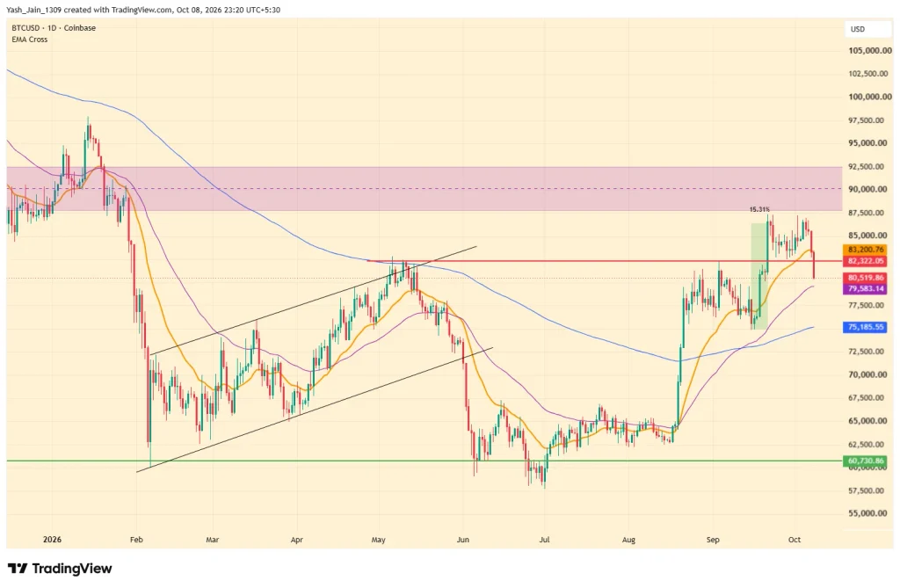Click the red 82,322.05 price tag
The height and width of the screenshot is (588, 900).
coord(865,261)
